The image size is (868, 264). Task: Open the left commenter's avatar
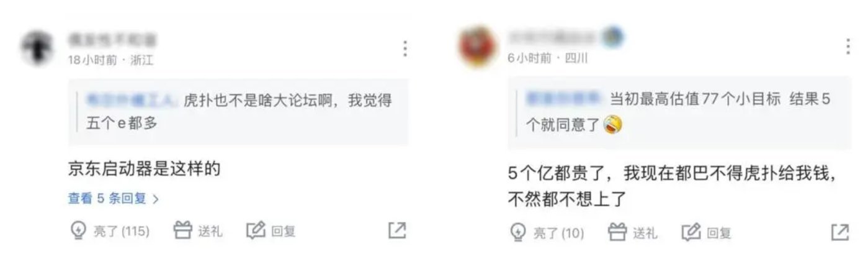(x=36, y=47)
